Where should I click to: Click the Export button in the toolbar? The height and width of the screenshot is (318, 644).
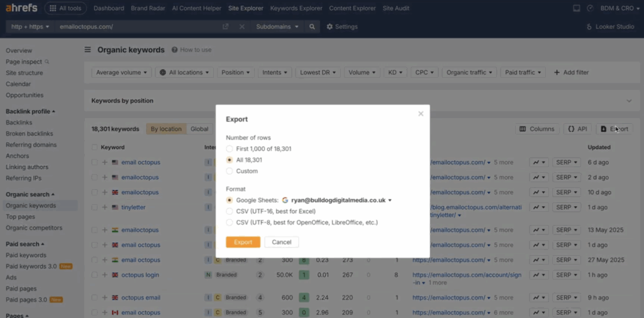coord(614,129)
